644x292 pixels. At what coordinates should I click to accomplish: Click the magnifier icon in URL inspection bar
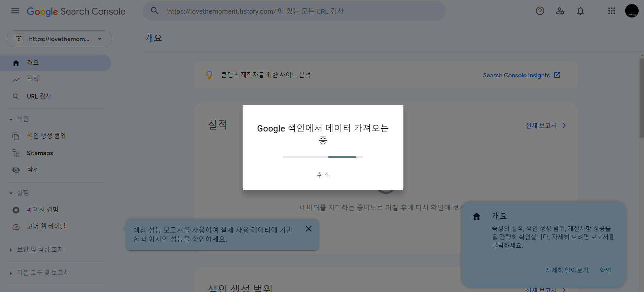(x=154, y=11)
